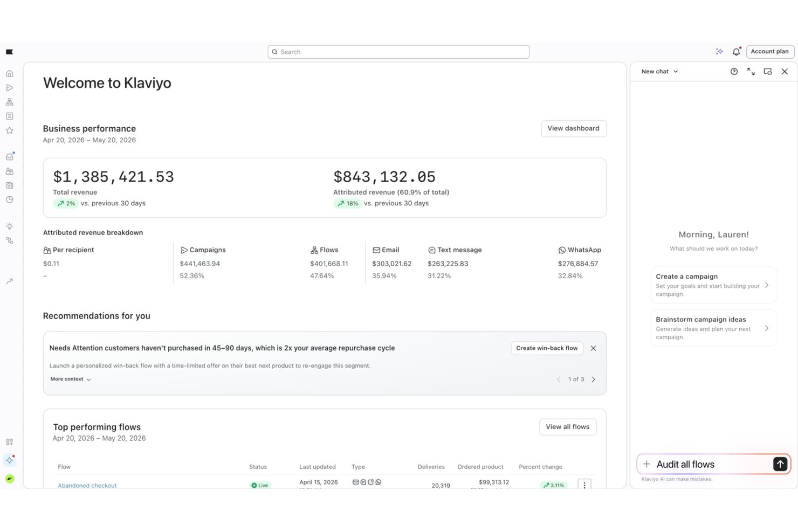This screenshot has height=532, width=798.
Task: Click attributed revenue value $843,132.05
Action: pos(384,177)
